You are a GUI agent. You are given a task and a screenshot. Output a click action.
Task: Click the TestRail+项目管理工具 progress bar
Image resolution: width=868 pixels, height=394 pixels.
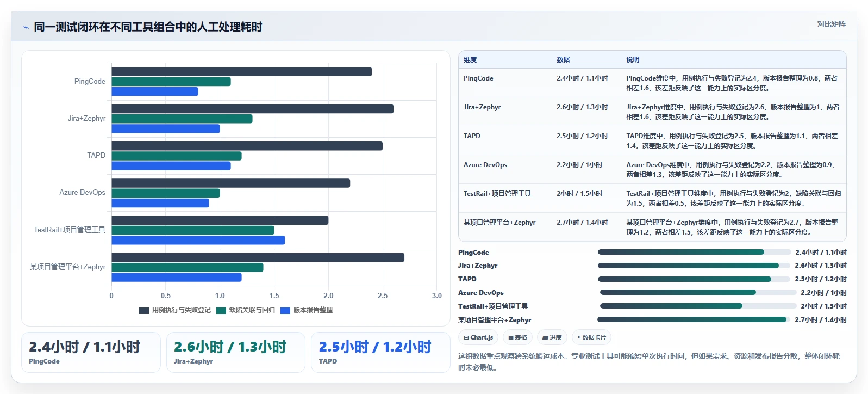tap(698, 306)
